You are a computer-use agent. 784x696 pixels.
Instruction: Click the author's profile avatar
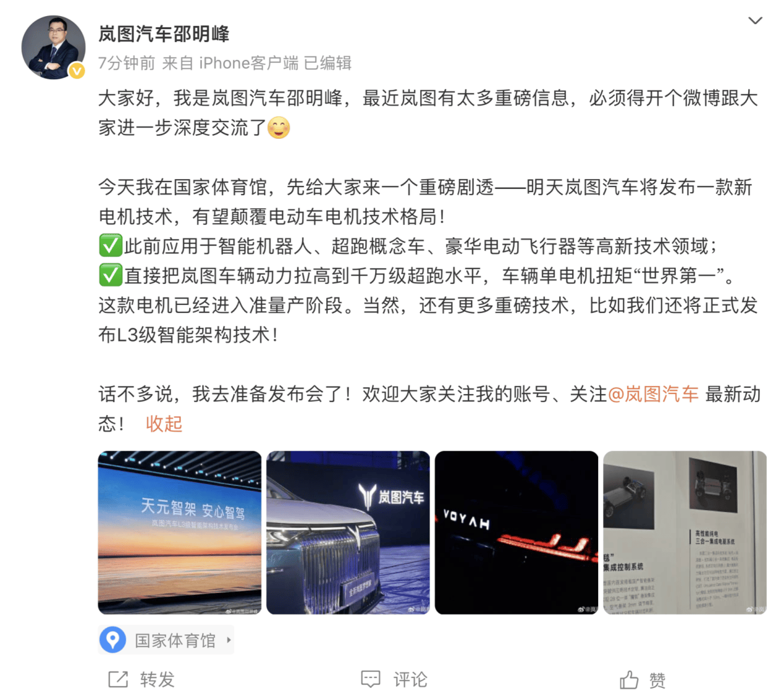(53, 47)
